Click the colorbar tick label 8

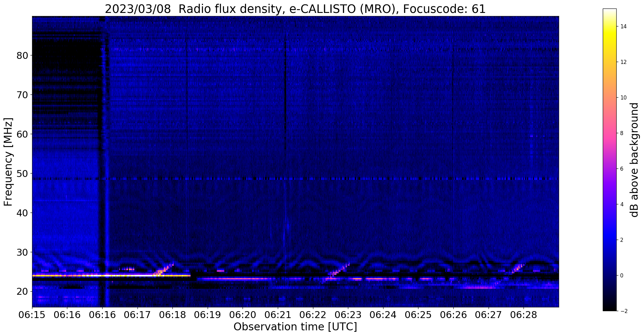[621, 133]
